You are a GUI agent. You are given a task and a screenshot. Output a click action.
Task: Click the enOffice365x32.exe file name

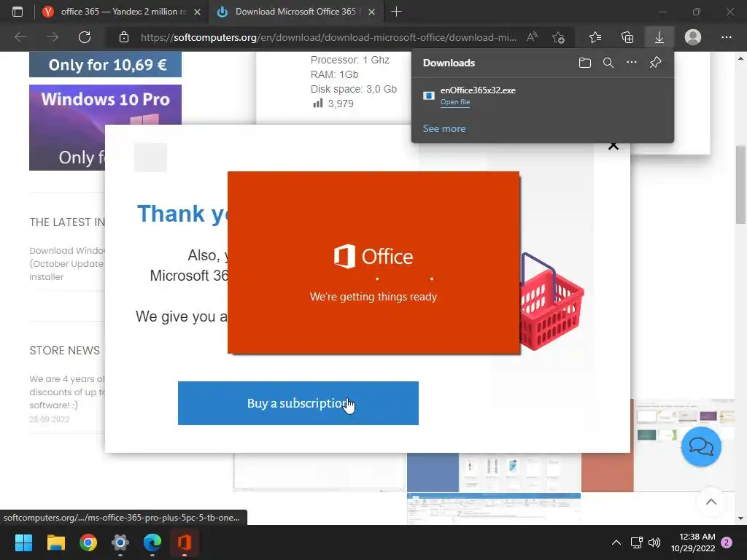pos(478,90)
